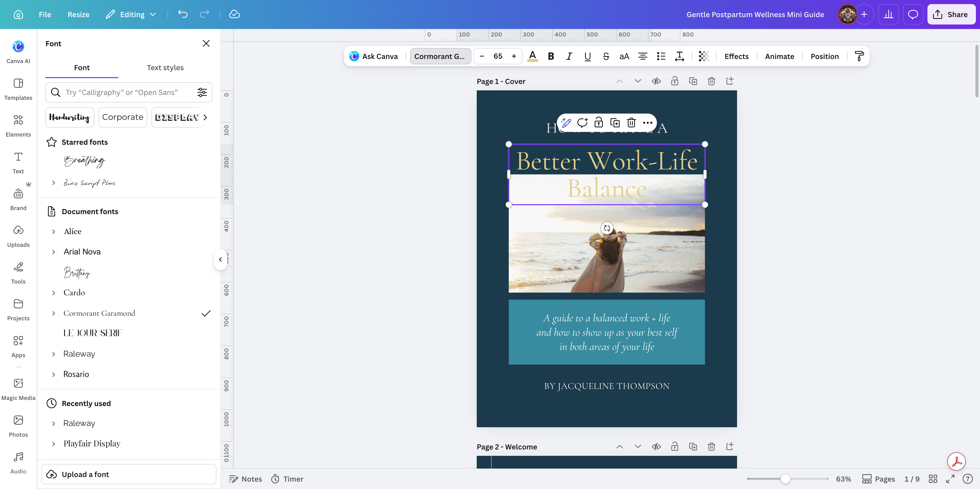Switch to the Text styles tab
The image size is (980, 489).
(x=165, y=67)
